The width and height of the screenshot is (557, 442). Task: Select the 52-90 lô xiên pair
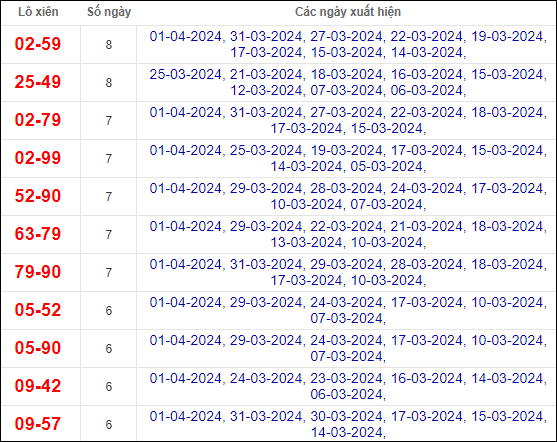(38, 196)
